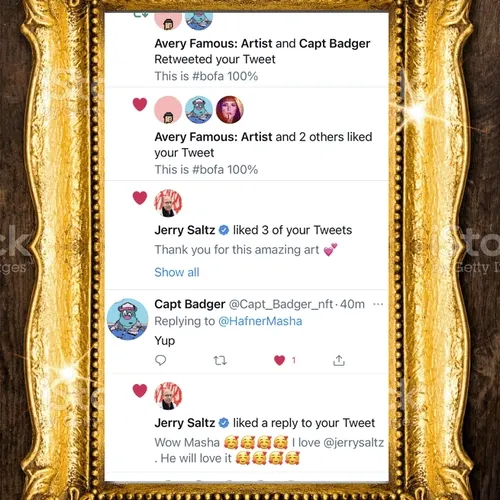The width and height of the screenshot is (500, 500).
Task: Click the heart icon on the reply-liked notification
Action: click(140, 390)
